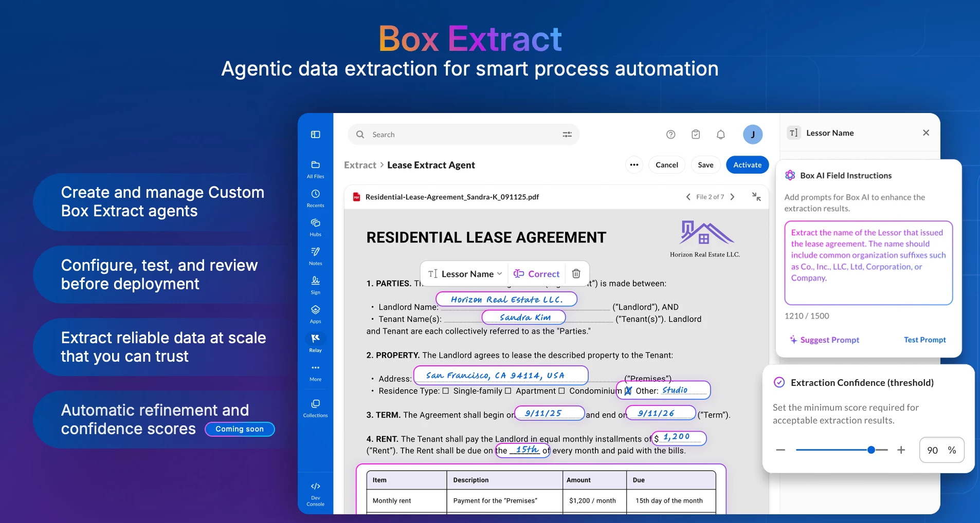The height and width of the screenshot is (523, 980).
Task: Select the 9/11/25 start date field
Action: [x=549, y=413]
